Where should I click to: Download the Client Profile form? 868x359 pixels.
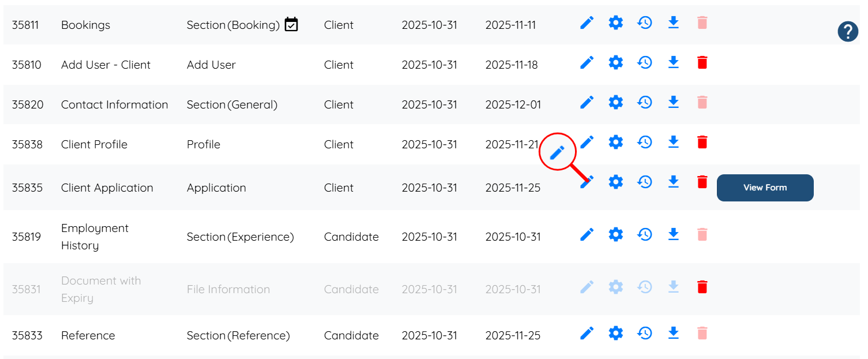[x=673, y=141]
